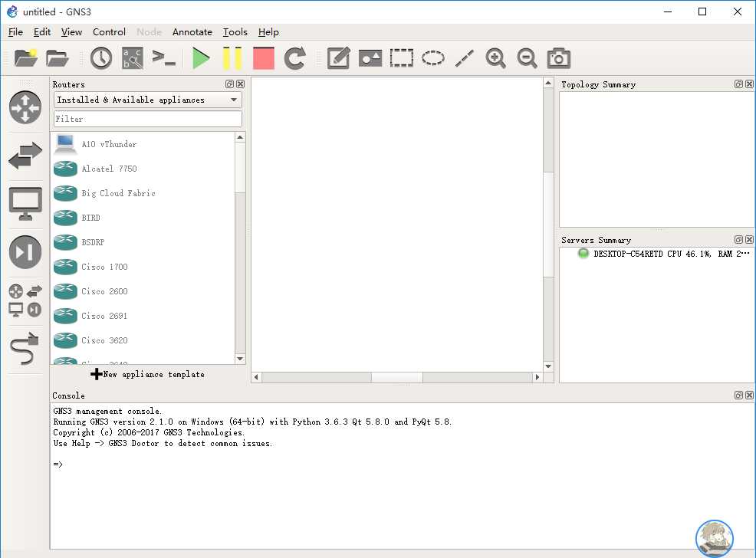Take a screenshot with camera icon
The height and width of the screenshot is (558, 756).
click(x=559, y=58)
